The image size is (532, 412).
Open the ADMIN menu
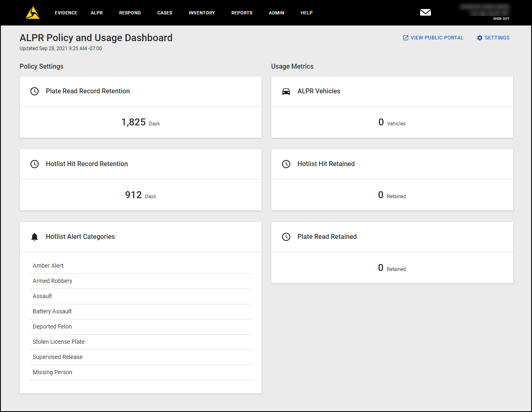tap(276, 13)
